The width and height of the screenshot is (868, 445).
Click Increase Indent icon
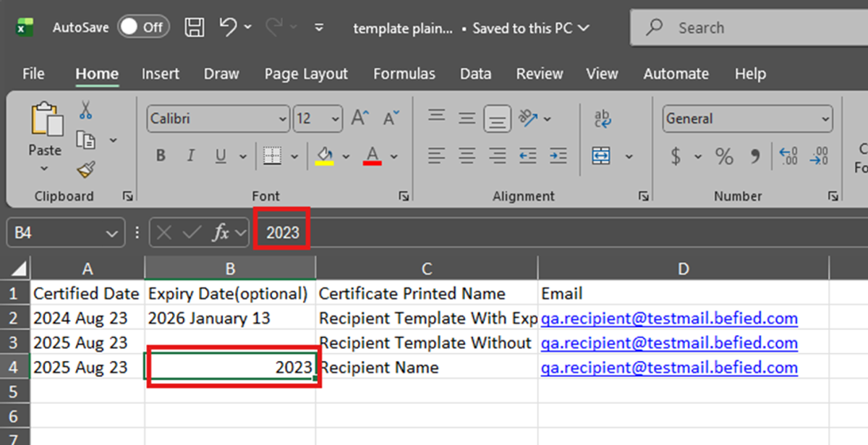(558, 156)
